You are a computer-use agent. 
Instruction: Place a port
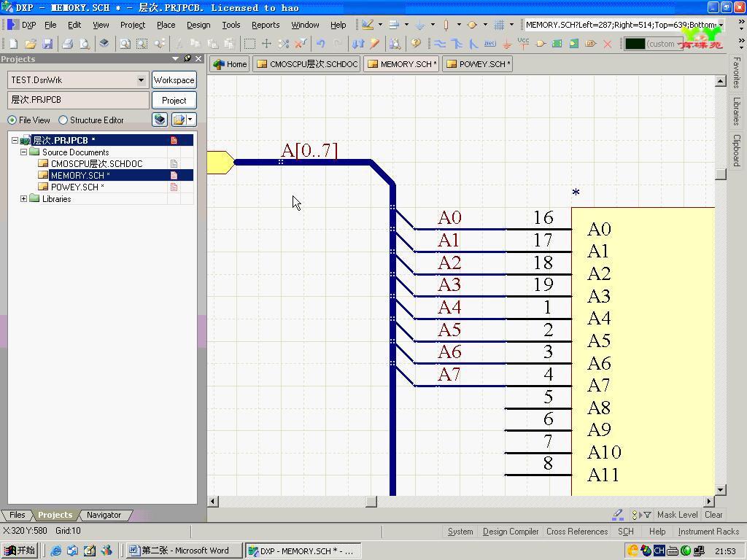[x=591, y=44]
